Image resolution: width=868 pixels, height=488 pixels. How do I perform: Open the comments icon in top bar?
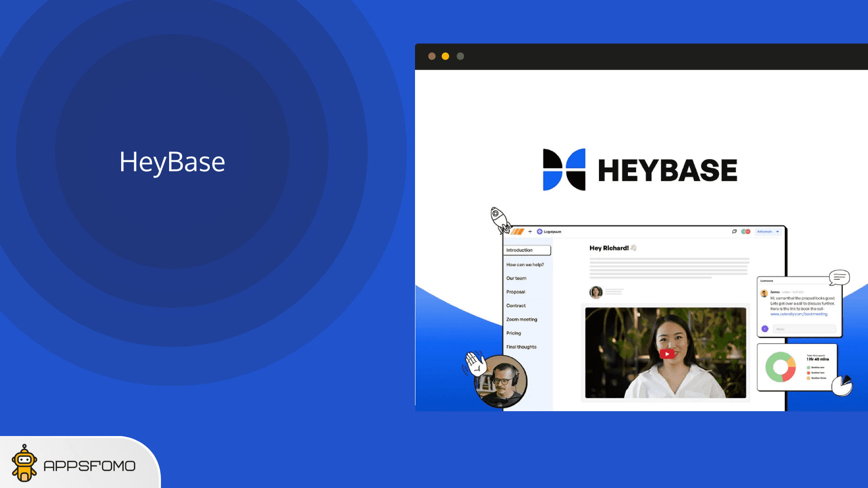(x=734, y=231)
